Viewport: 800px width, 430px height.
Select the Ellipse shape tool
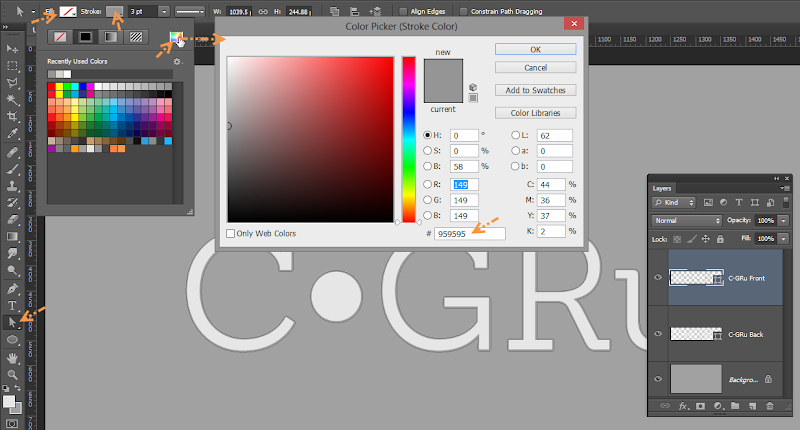tap(12, 340)
